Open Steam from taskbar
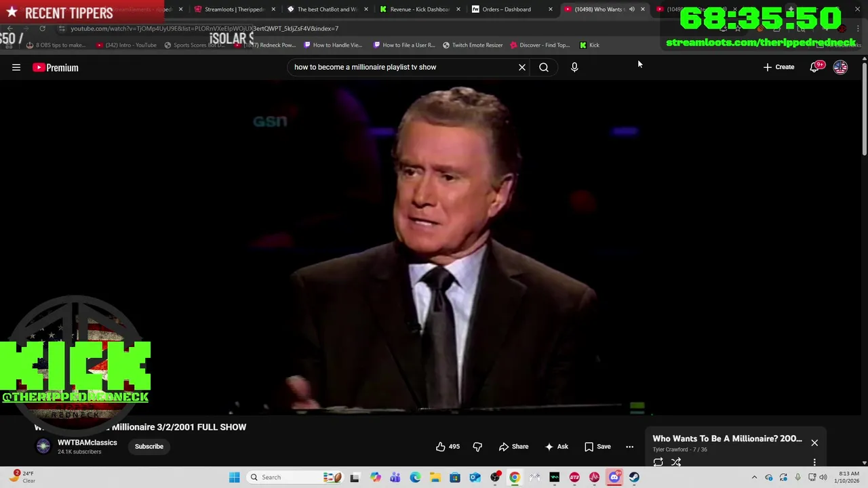 (634, 477)
